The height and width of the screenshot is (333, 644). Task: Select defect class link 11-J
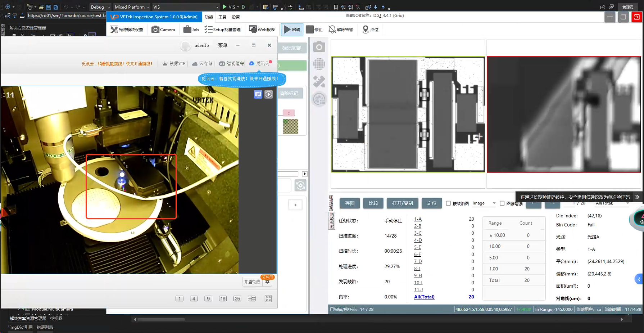[x=418, y=290]
